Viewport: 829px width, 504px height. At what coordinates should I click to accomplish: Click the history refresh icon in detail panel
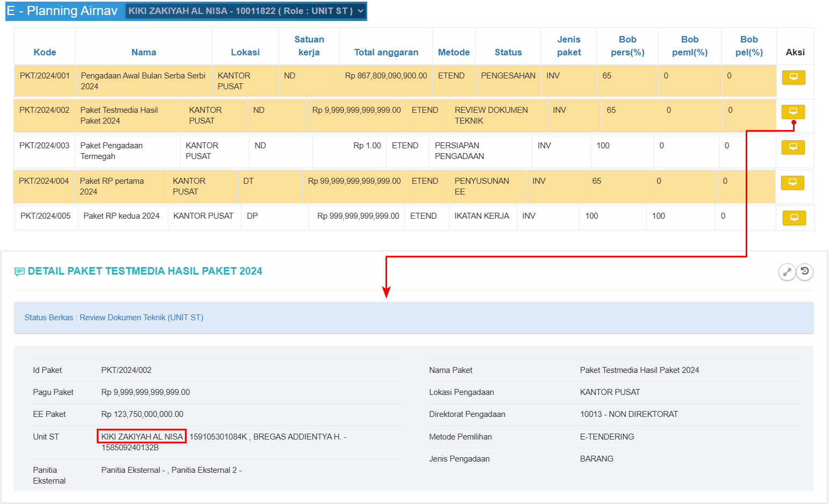click(805, 271)
